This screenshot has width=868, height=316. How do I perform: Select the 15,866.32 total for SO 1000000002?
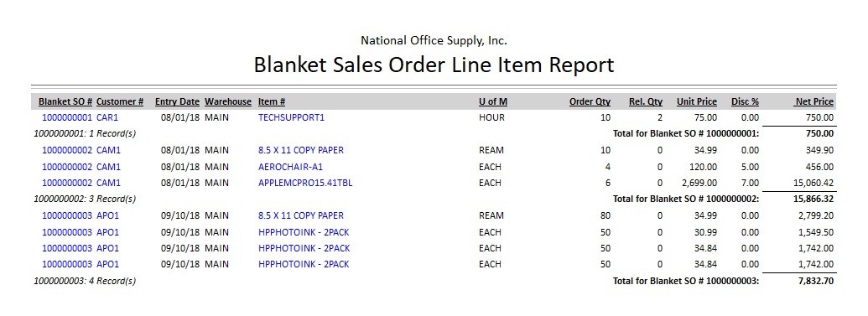812,199
